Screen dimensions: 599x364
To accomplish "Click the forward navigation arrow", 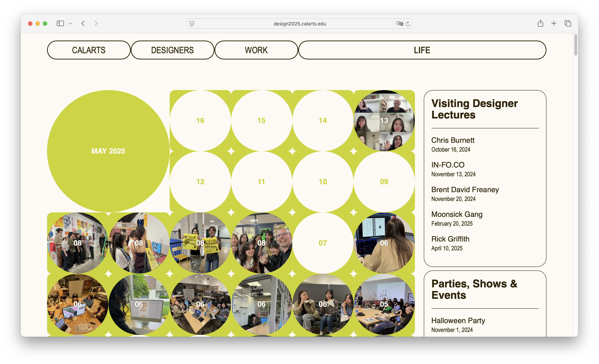I will pyautogui.click(x=96, y=24).
